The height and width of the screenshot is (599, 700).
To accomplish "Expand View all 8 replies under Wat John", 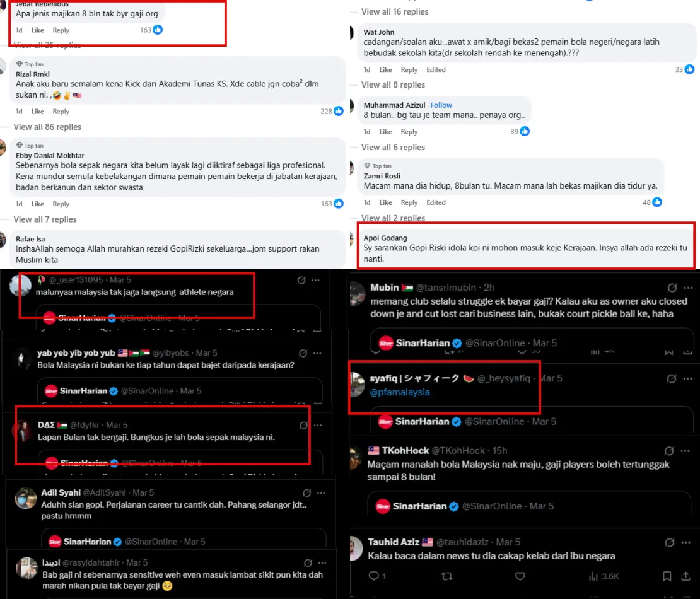I will pyautogui.click(x=393, y=84).
